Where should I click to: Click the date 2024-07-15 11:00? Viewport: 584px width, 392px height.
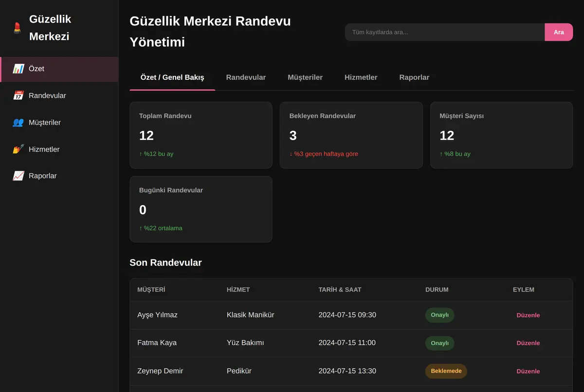347,343
